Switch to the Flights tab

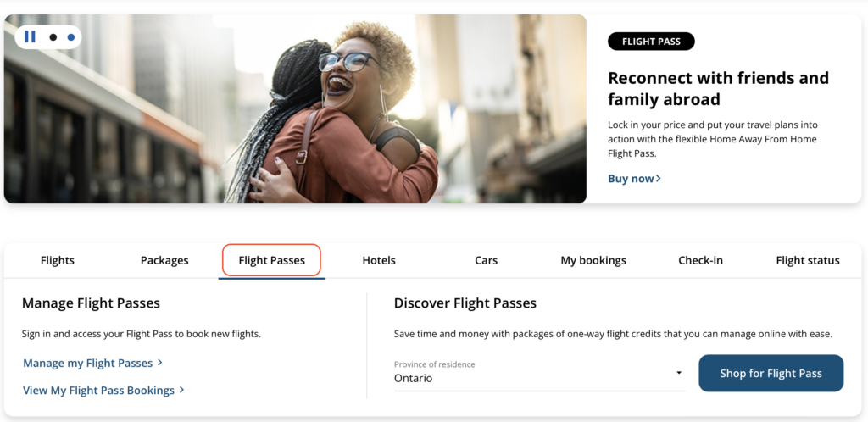[x=58, y=260]
